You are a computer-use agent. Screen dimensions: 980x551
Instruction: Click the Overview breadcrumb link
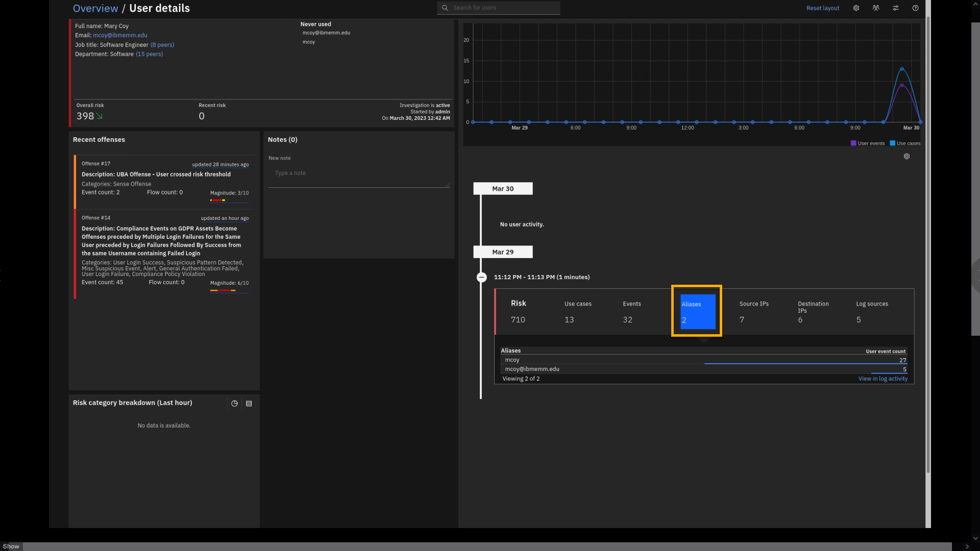pos(95,8)
